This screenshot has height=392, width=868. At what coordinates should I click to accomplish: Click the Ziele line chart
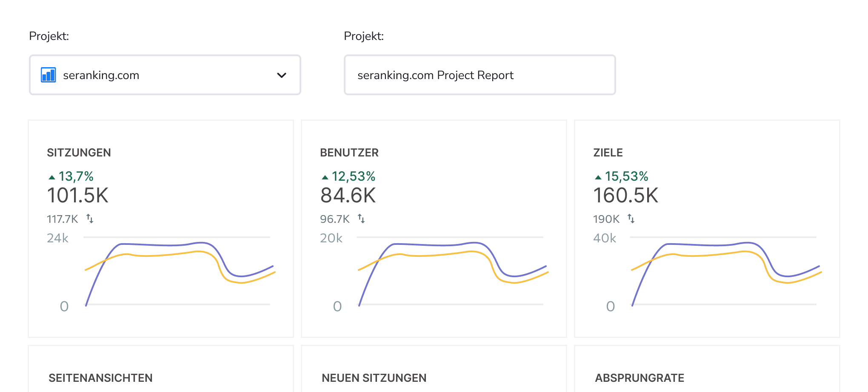pos(726,272)
